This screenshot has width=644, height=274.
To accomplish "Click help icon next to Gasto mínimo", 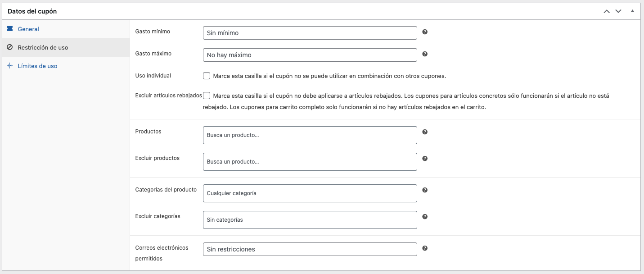I will [x=425, y=32].
